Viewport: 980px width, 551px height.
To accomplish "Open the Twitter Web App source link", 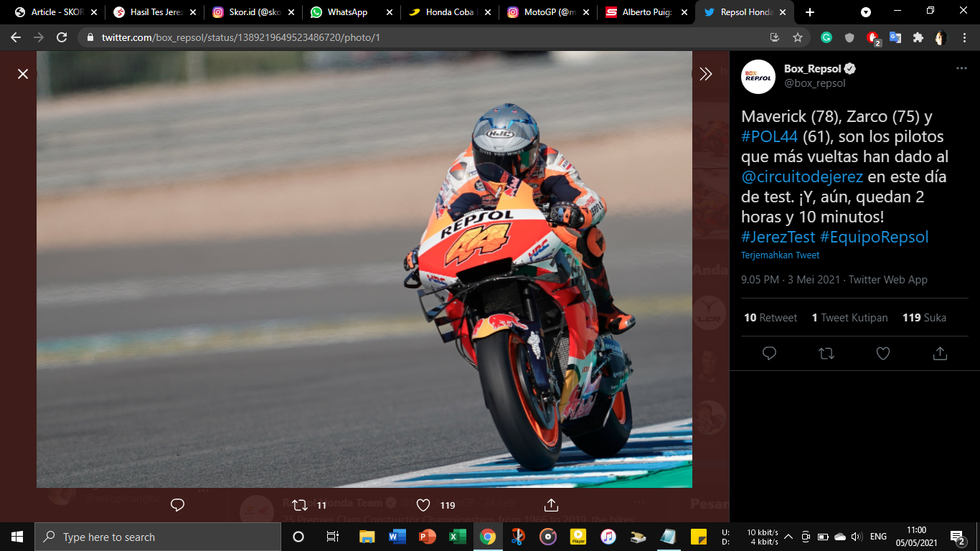I will point(888,280).
